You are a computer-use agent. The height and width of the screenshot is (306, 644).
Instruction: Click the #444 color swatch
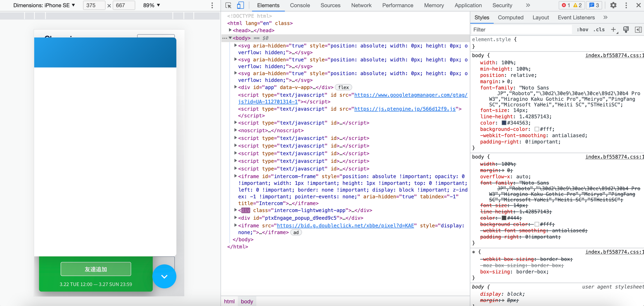click(x=504, y=218)
